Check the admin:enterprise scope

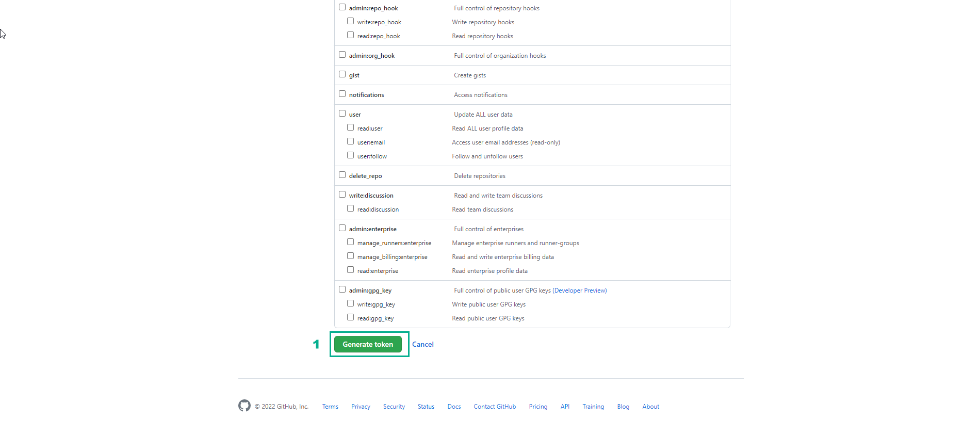click(x=342, y=228)
